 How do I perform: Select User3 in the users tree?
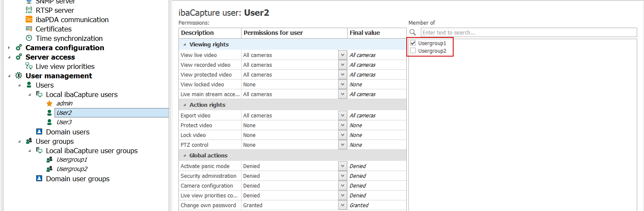(x=64, y=122)
